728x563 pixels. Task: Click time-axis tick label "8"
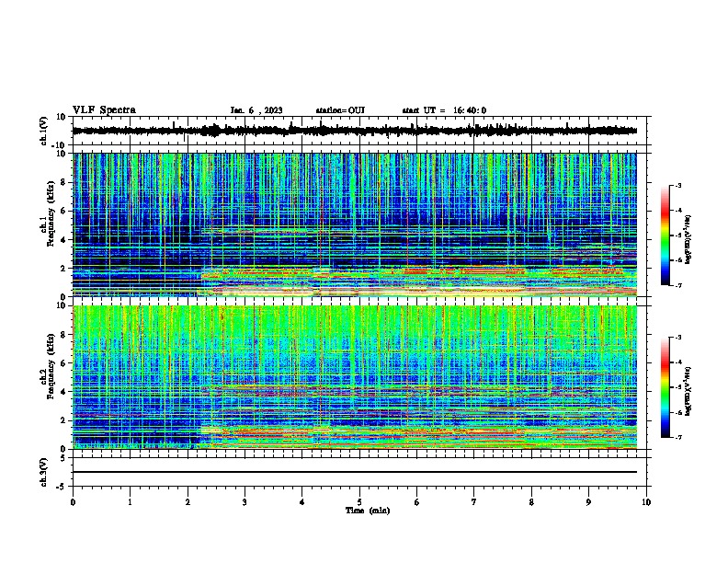[531, 502]
